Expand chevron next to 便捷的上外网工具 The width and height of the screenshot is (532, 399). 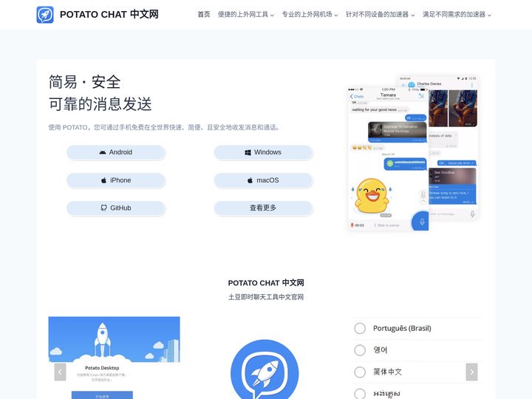(272, 15)
